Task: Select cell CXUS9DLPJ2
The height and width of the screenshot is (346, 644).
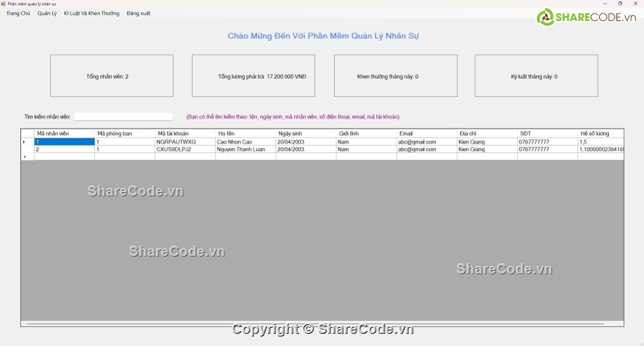Action: pyautogui.click(x=185, y=150)
